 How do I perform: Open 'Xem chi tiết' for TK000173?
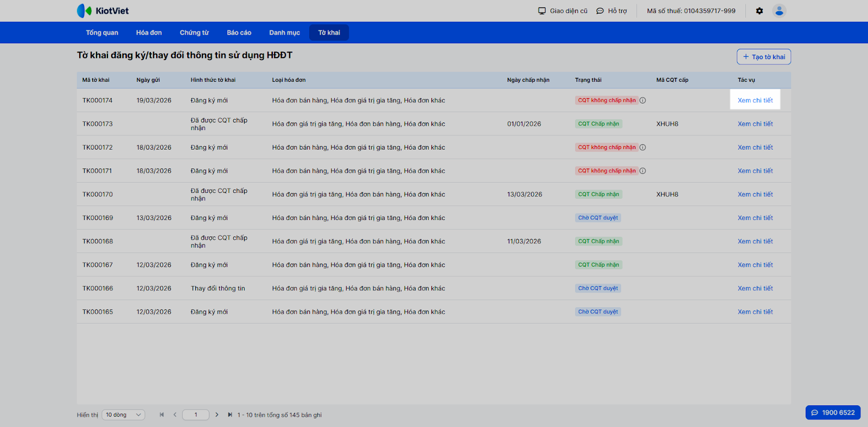755,124
